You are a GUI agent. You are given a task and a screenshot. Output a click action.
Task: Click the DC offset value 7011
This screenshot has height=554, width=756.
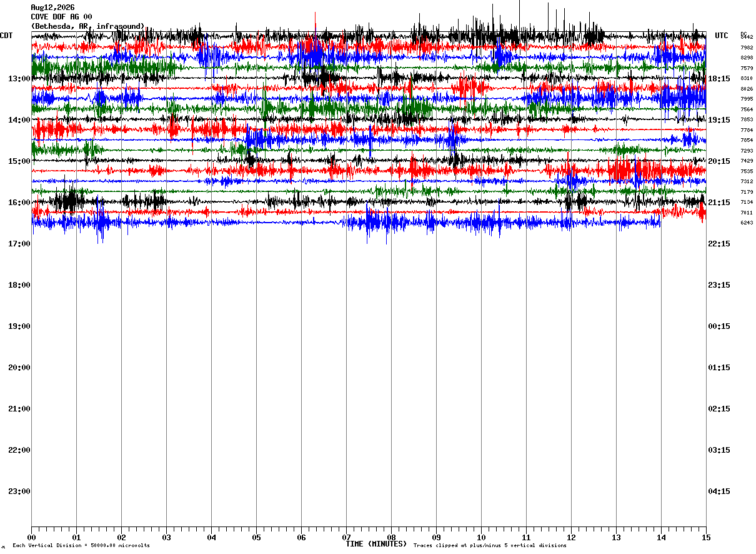[x=747, y=213]
